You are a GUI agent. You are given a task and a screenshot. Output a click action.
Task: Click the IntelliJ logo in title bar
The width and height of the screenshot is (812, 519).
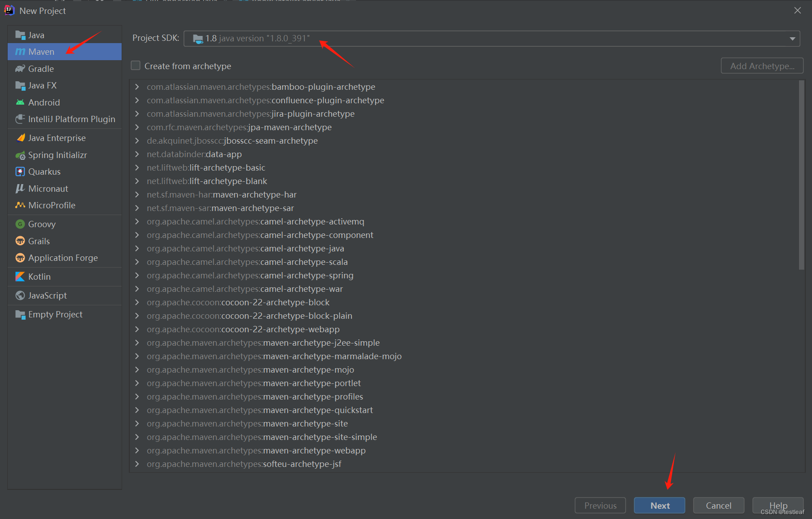point(9,10)
